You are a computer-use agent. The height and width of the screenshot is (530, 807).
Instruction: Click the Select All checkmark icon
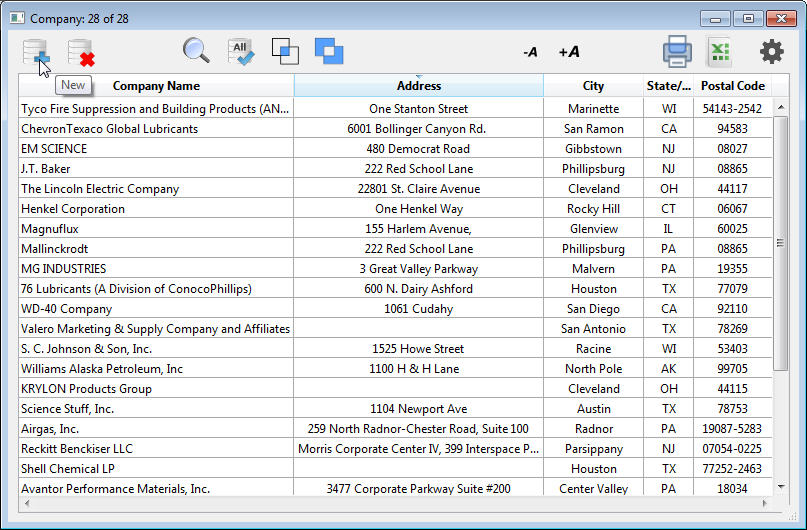click(x=240, y=52)
